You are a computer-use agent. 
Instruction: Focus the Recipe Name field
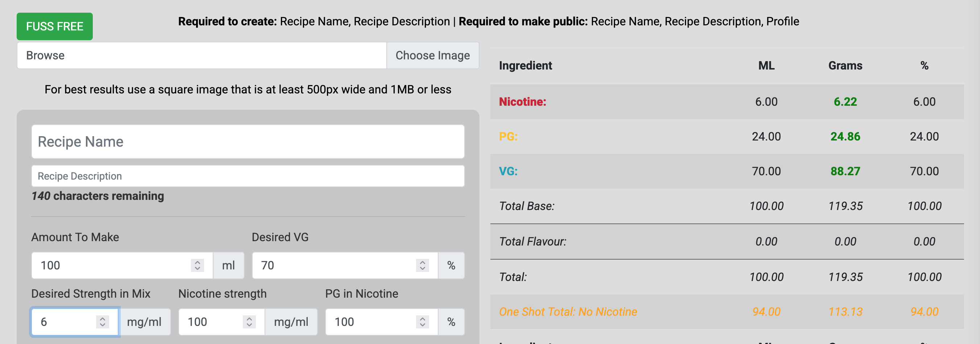coord(248,141)
